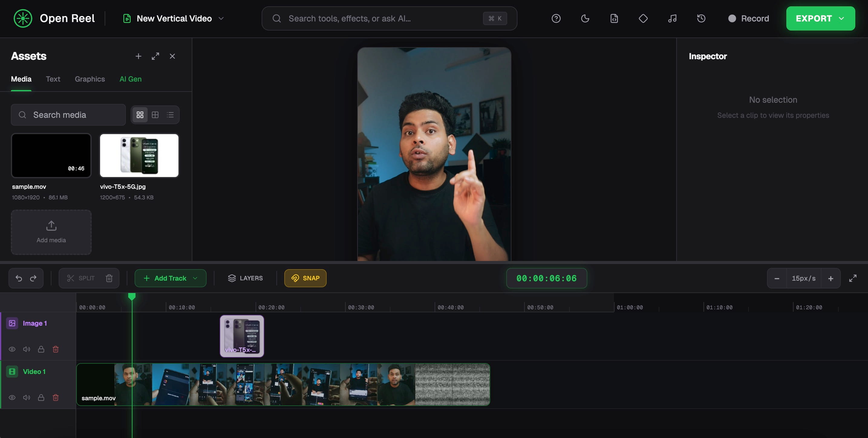Start recording with the Record button

point(748,18)
